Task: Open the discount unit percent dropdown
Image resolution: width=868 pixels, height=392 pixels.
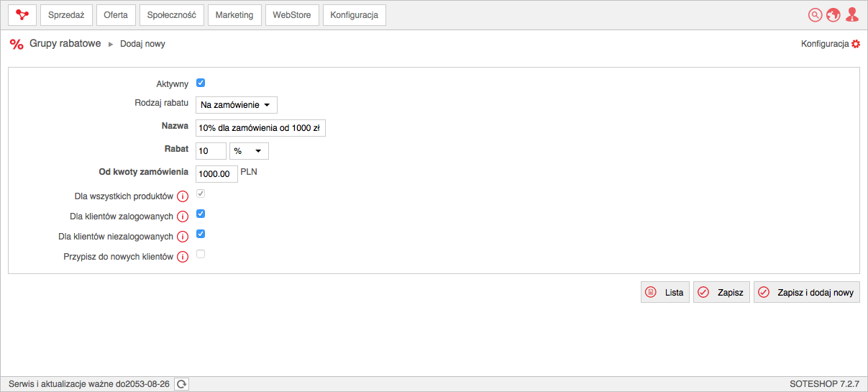Action: [x=249, y=151]
